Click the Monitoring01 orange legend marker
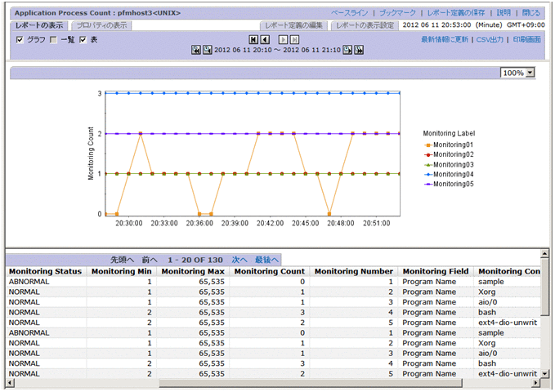This screenshot has width=555, height=392. (427, 145)
